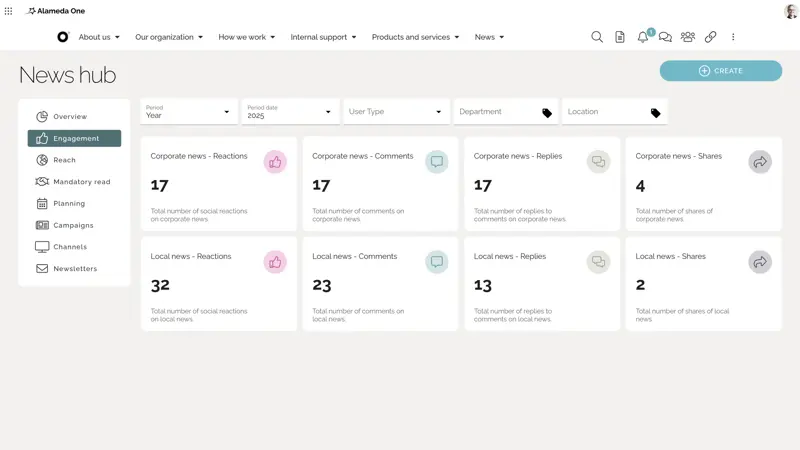The height and width of the screenshot is (450, 800).
Task: Click Corporate news Shares arrow icon
Action: pyautogui.click(x=760, y=162)
